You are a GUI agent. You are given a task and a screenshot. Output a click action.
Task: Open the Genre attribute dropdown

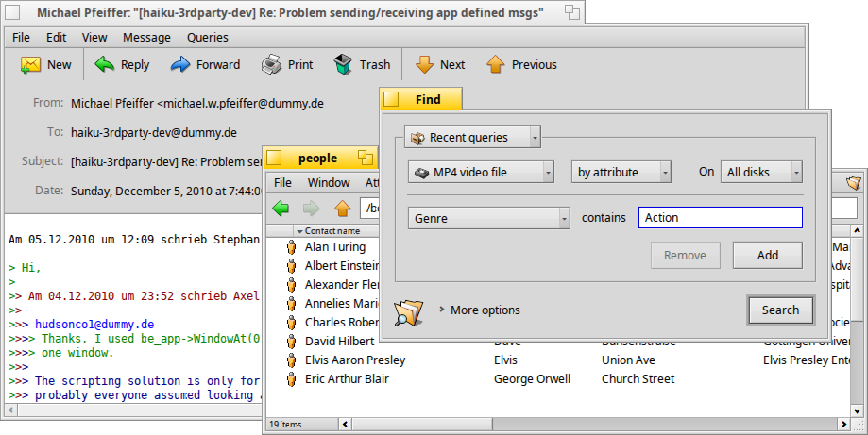[x=489, y=218]
